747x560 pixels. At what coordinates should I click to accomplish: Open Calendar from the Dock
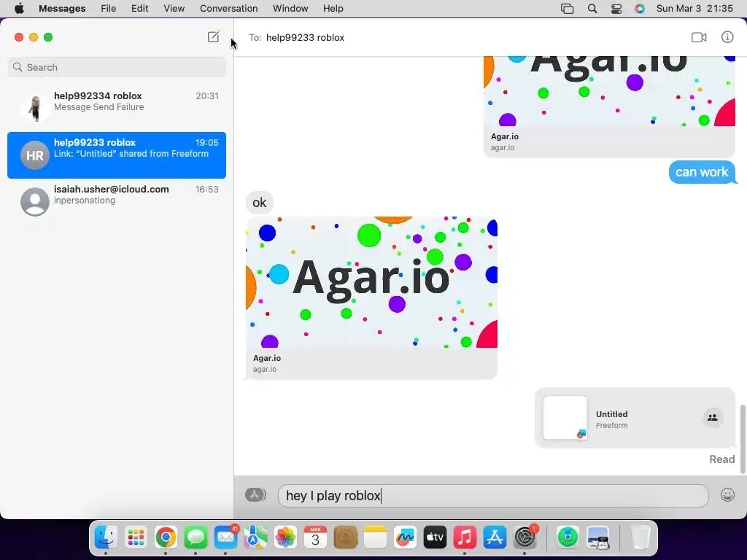(315, 537)
